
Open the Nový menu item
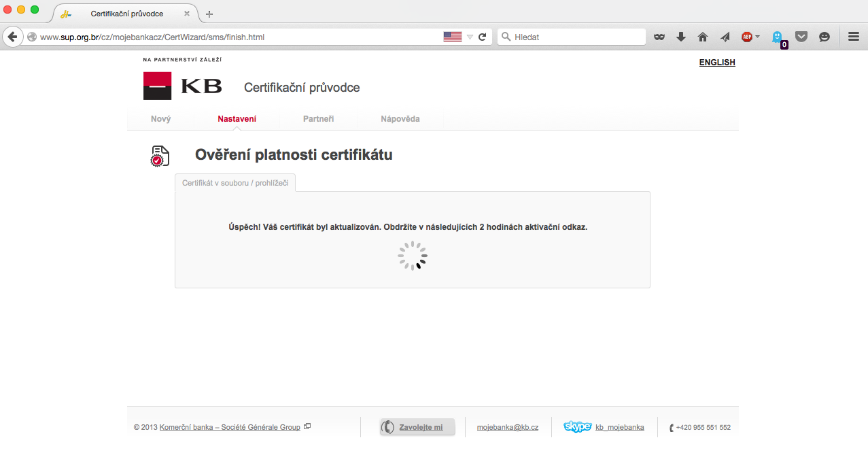click(161, 119)
